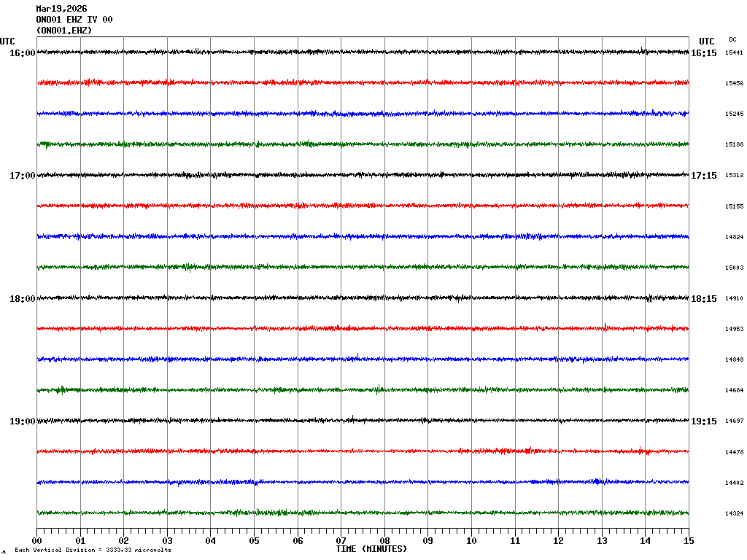Select the DC value 15312

[734, 176]
